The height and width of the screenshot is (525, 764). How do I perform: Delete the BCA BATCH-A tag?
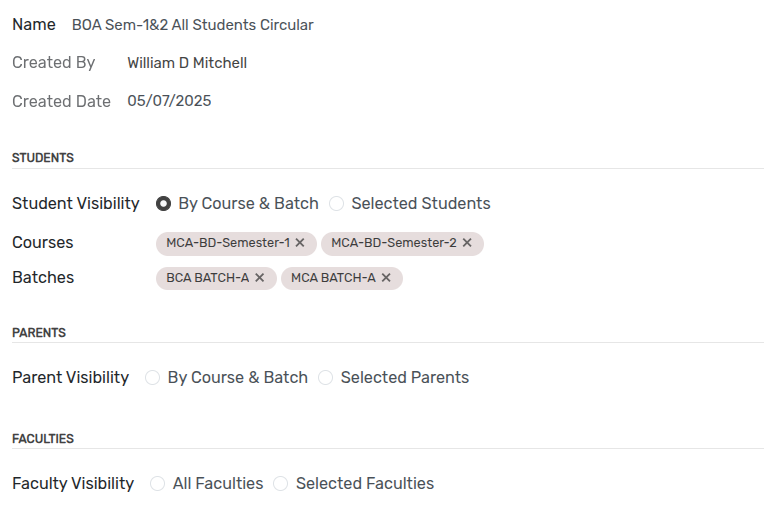pyautogui.click(x=260, y=278)
